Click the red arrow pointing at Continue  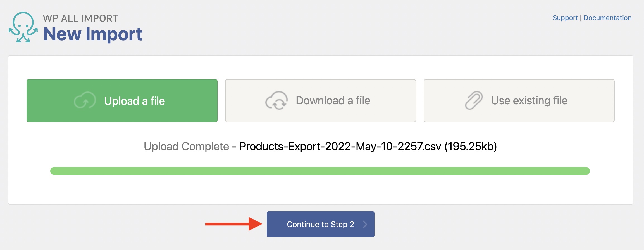[x=233, y=224]
